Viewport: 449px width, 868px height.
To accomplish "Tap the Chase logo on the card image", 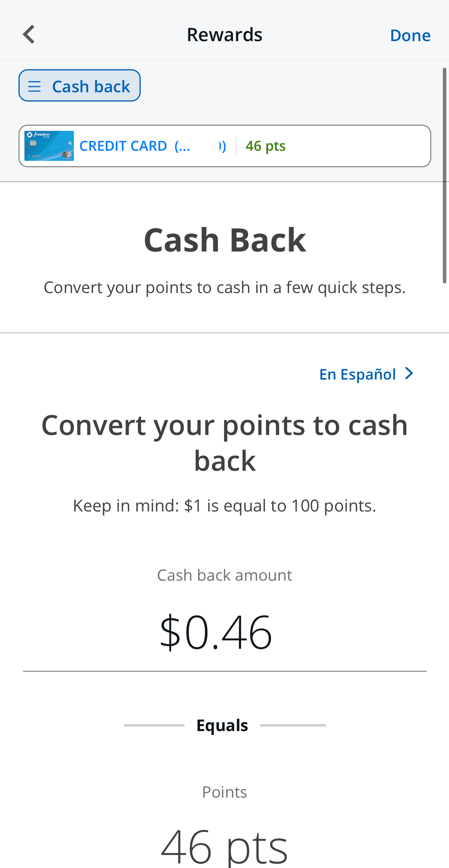I will tap(29, 135).
